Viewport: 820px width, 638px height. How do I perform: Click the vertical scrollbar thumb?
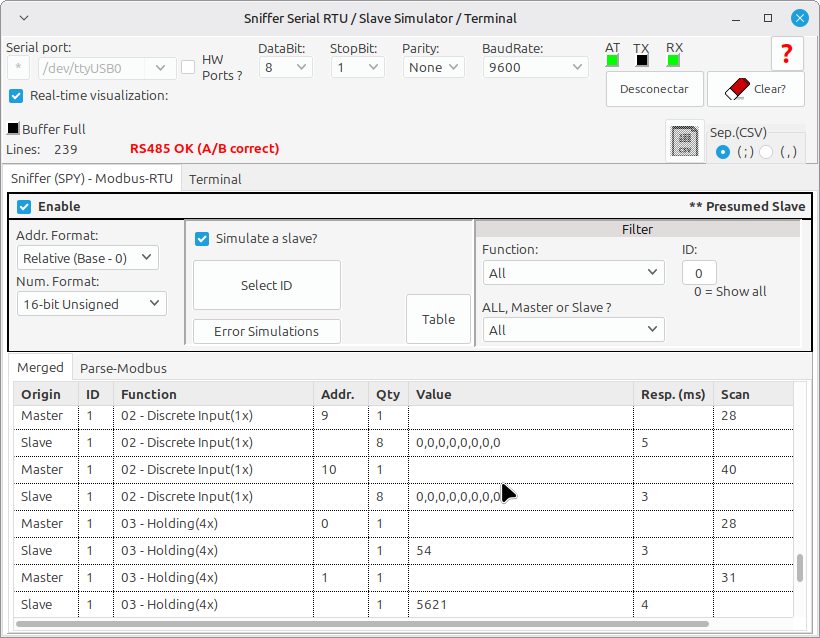800,567
